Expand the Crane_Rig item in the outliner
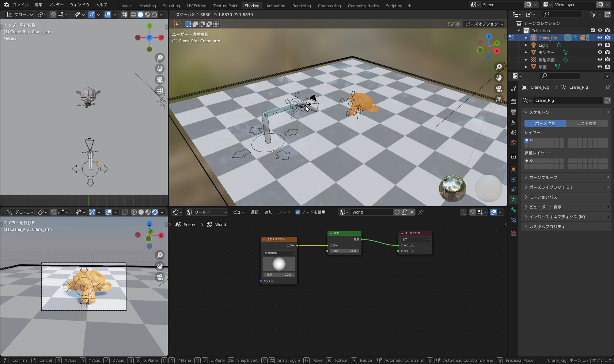614x364 pixels. (526, 38)
